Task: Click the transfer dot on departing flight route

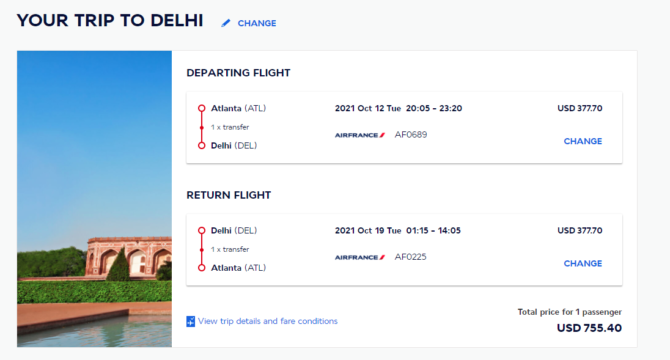Action: point(202,127)
